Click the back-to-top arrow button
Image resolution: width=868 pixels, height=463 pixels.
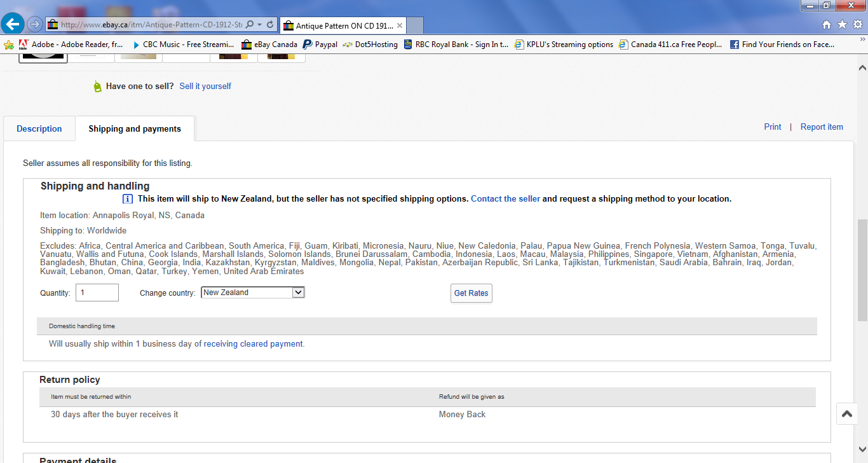pyautogui.click(x=847, y=414)
